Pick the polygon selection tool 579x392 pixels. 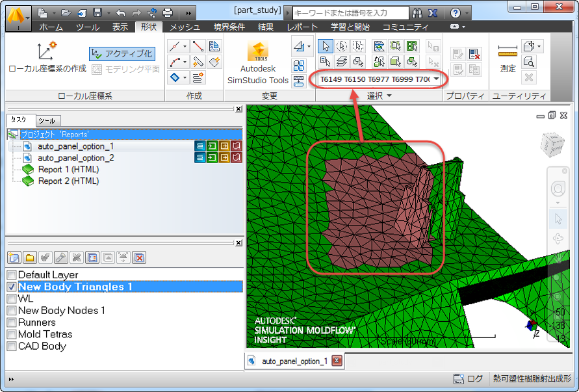click(x=358, y=46)
